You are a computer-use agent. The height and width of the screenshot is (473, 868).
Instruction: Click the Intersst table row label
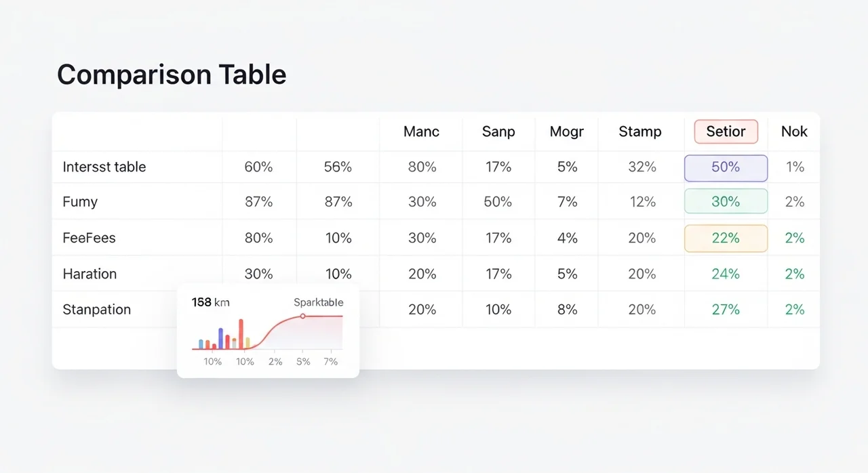(x=104, y=167)
